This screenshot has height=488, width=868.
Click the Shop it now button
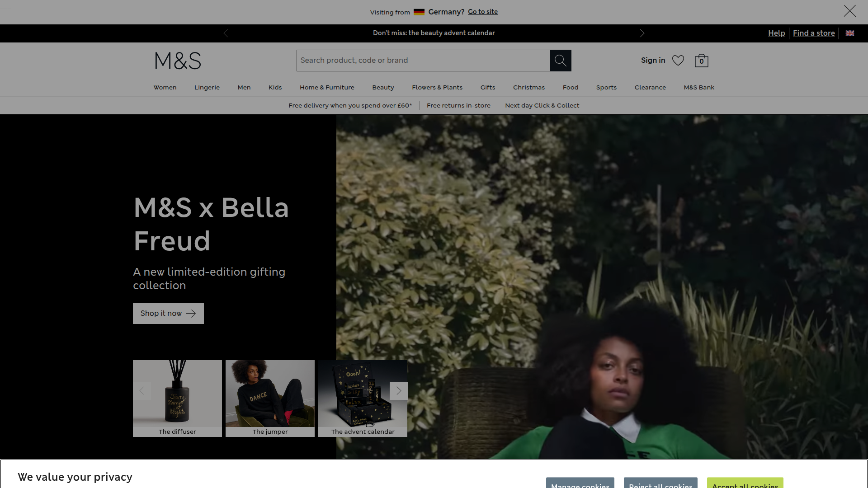(x=168, y=314)
